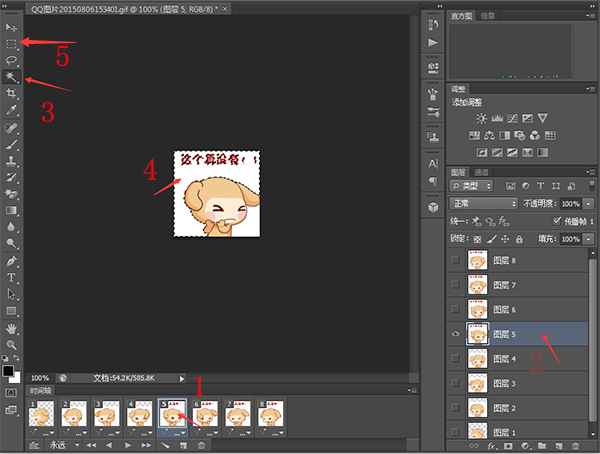The image size is (600, 454).
Task: Open the Character panel icon
Action: pos(433,164)
